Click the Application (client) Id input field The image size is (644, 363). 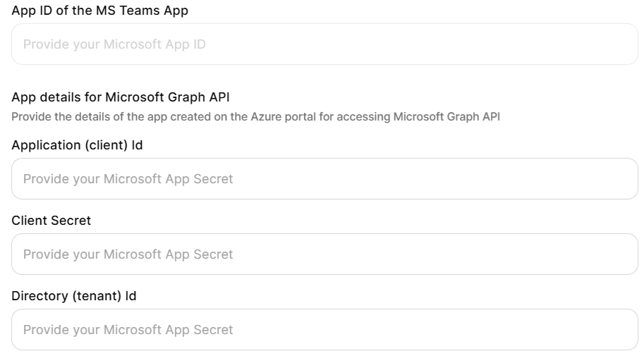(x=324, y=178)
